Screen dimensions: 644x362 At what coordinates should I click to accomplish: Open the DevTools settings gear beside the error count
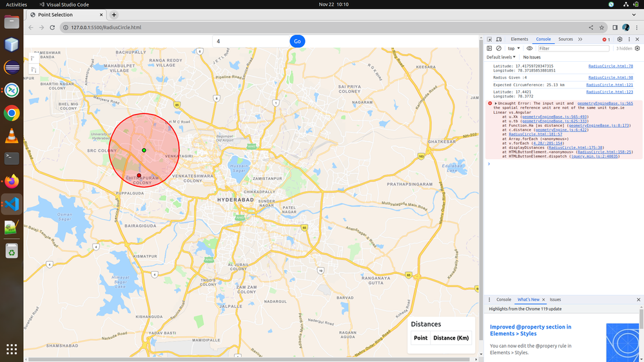(620, 39)
